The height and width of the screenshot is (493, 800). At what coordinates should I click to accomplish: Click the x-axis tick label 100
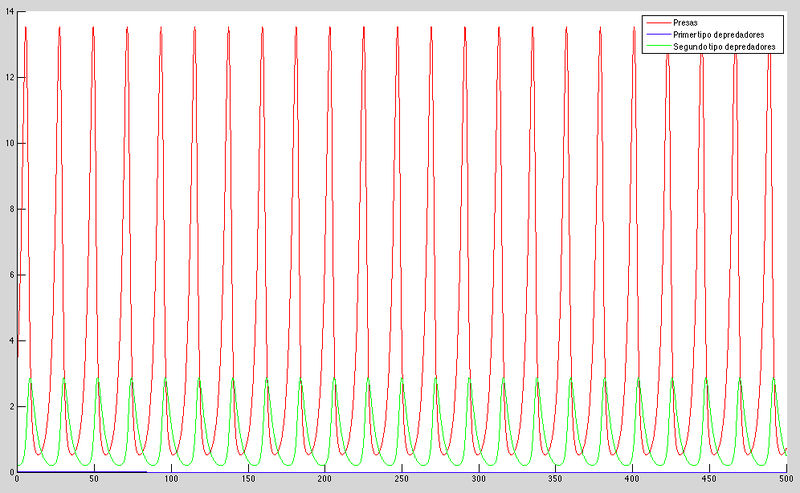[x=170, y=481]
